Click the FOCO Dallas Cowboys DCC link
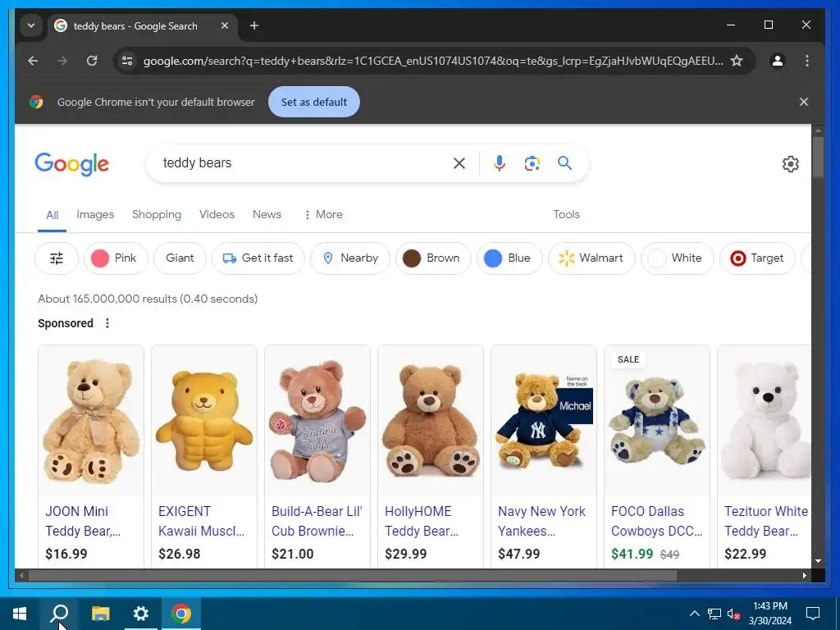This screenshot has width=840, height=630. (x=657, y=521)
